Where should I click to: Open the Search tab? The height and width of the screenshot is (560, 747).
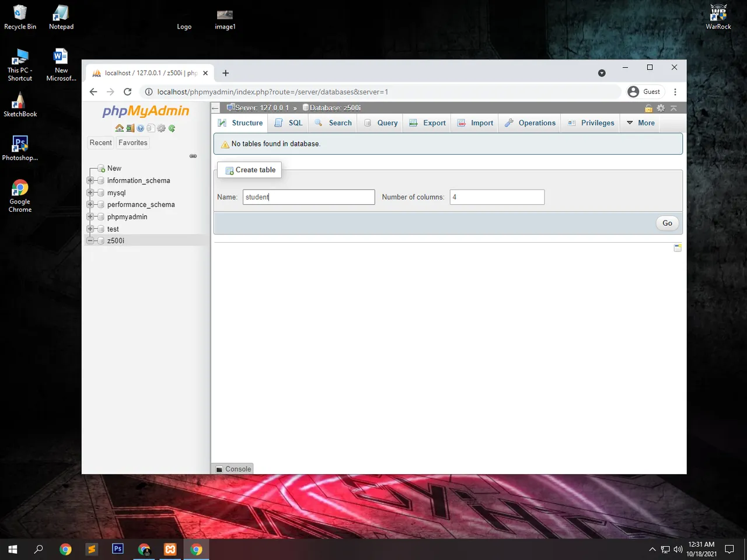click(x=333, y=123)
